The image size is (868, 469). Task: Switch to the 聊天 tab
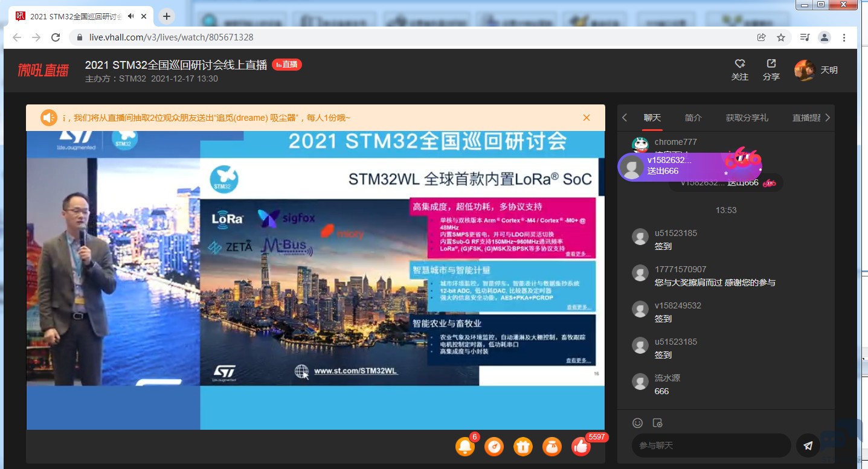click(x=652, y=118)
